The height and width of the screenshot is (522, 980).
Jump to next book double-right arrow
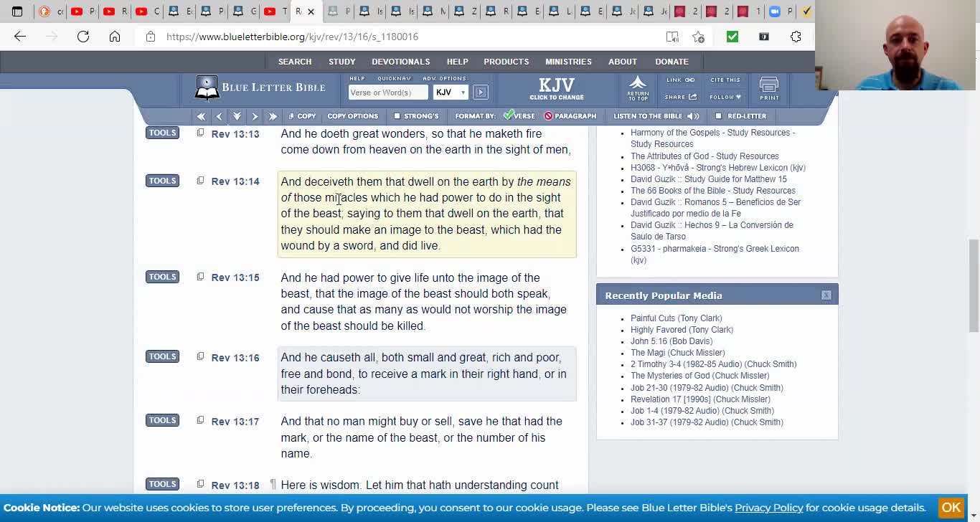[273, 116]
